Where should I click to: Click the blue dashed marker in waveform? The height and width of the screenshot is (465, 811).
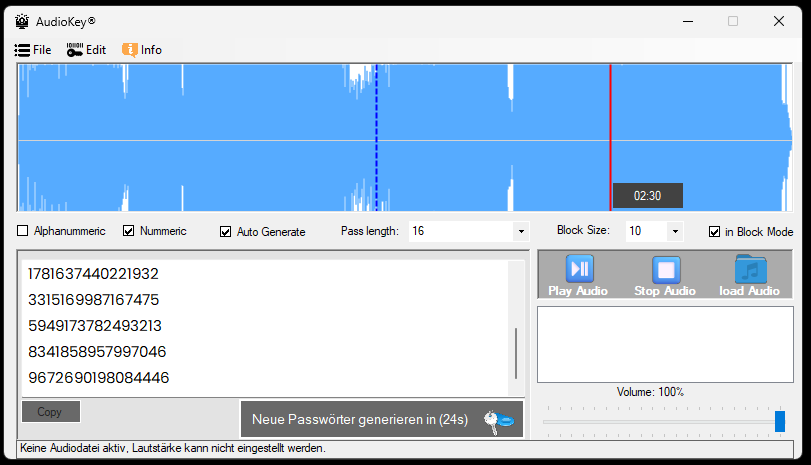[x=377, y=137]
